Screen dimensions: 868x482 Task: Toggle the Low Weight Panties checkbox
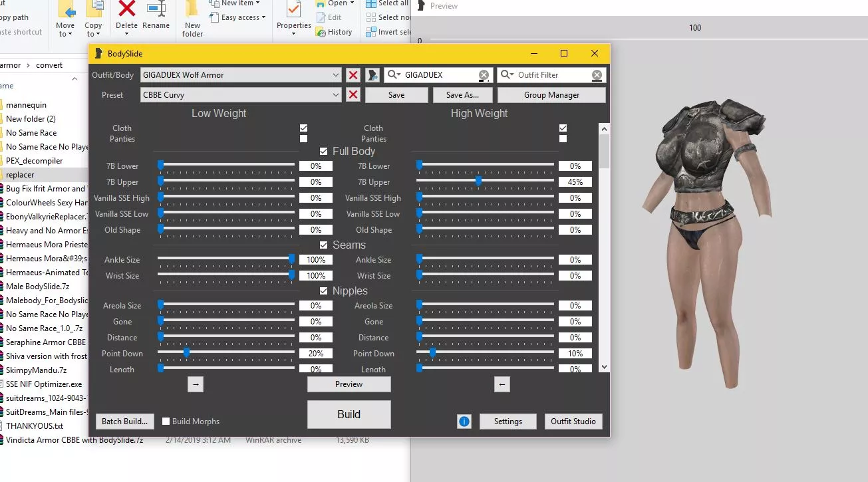(304, 139)
